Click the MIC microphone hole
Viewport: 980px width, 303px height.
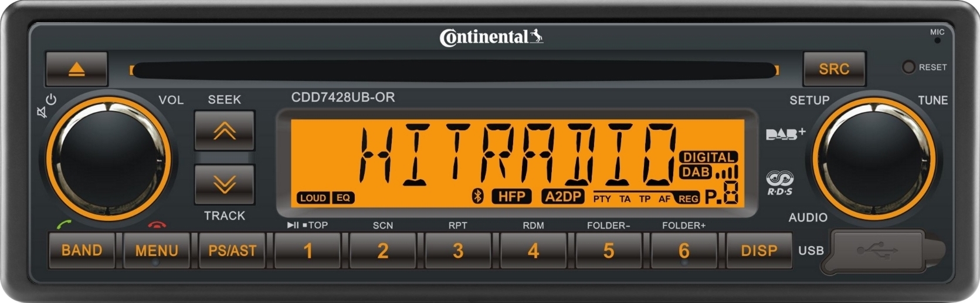pyautogui.click(x=937, y=41)
